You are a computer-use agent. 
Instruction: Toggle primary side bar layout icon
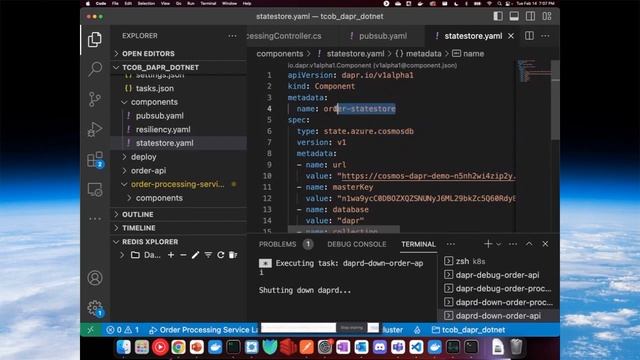click(498, 16)
